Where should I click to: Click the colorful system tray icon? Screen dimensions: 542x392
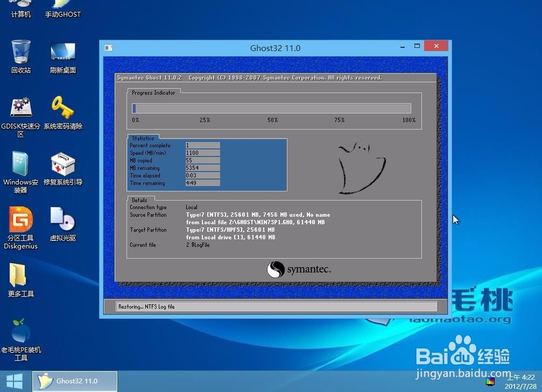pos(490,382)
